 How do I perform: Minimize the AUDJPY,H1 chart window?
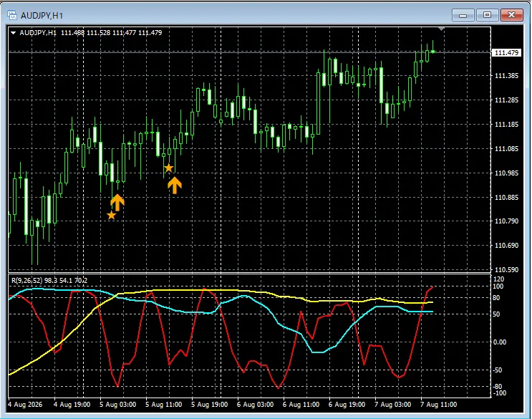(x=463, y=15)
